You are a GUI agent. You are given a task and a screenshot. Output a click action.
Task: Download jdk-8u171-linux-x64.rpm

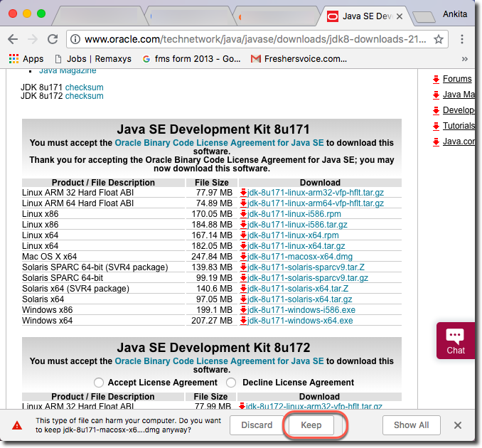point(293,235)
